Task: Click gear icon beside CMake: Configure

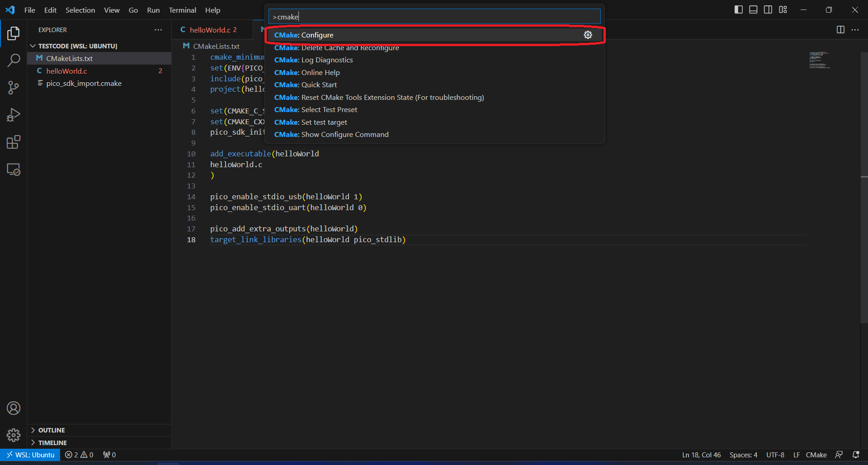Action: pos(588,35)
